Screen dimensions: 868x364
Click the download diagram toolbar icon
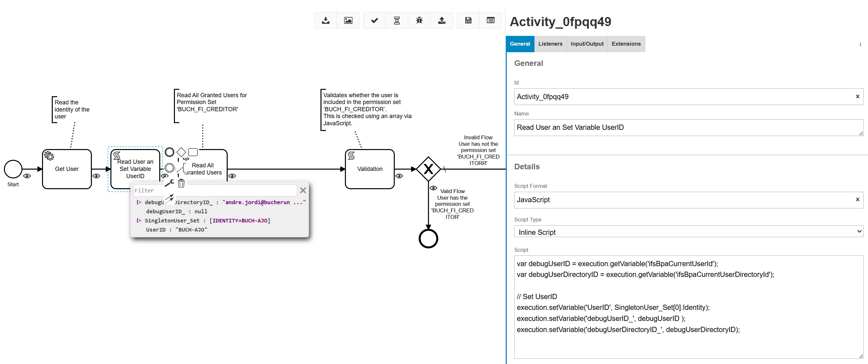[325, 21]
